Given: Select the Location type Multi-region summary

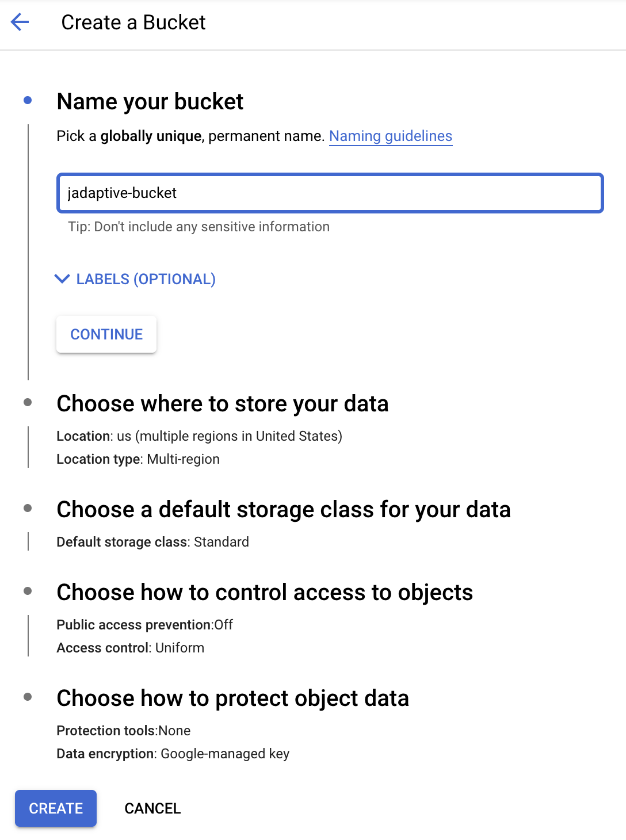Looking at the screenshot, I should coord(138,459).
